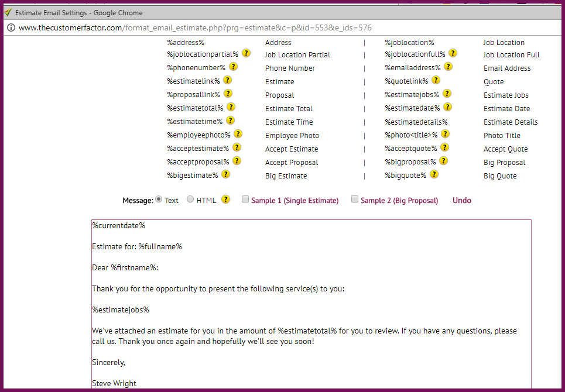Click the Sample 1 (Single Estimate) label
565x392 pixels.
click(295, 201)
